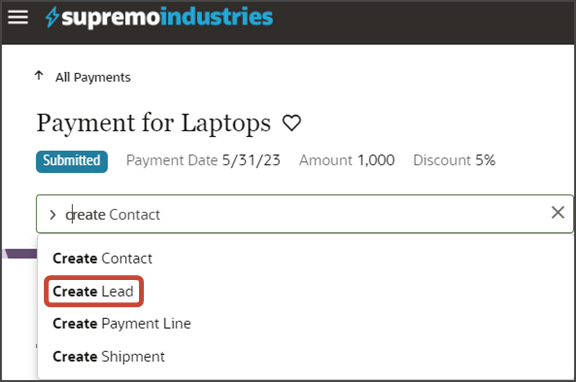Click the up arrow beside All Payments

[x=39, y=76]
